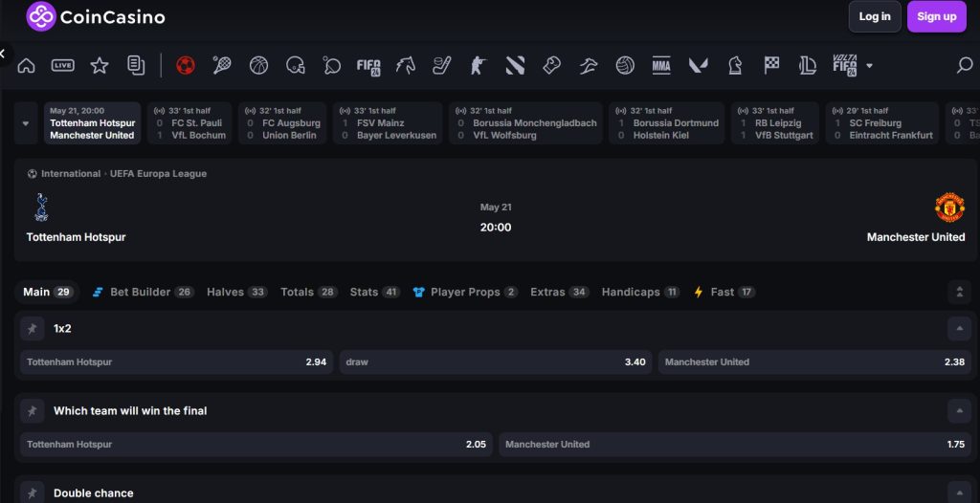Bet on draw at 3.40

[x=496, y=361]
